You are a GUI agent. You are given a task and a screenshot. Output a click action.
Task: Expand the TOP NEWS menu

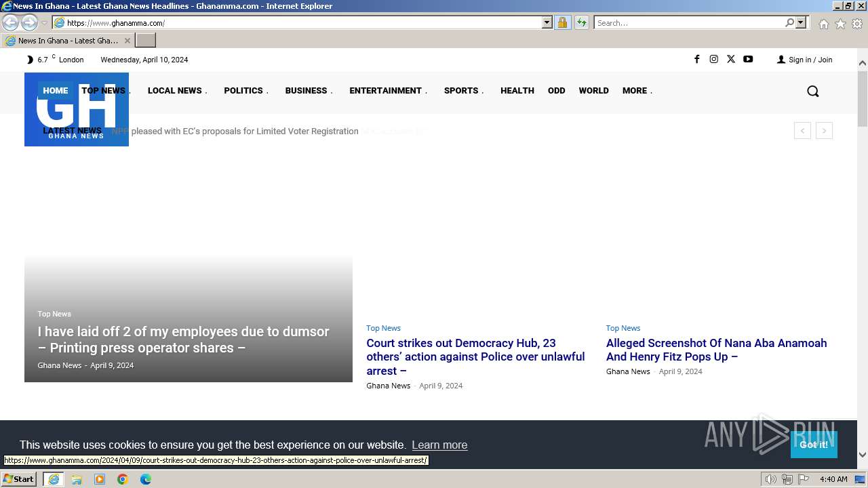(106, 90)
